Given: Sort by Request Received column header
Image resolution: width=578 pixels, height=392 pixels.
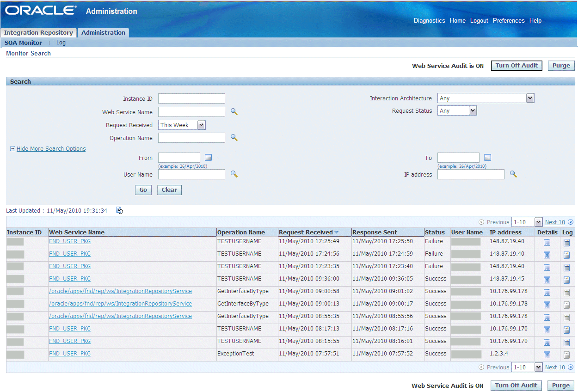Looking at the screenshot, I should pyautogui.click(x=306, y=232).
